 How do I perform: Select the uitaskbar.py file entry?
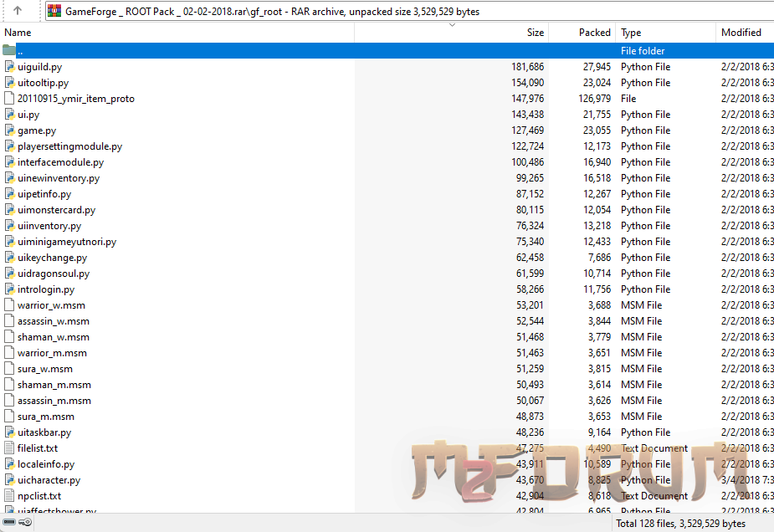(44, 432)
